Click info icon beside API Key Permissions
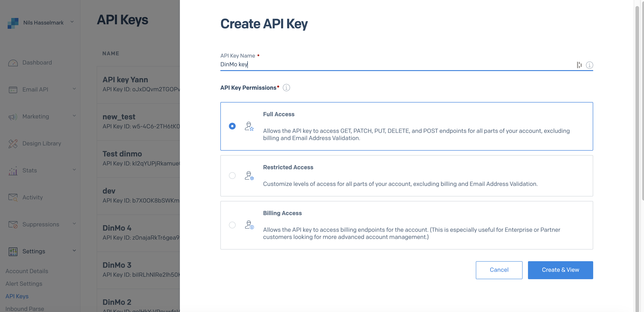Screen dimensions: 644x312 pyautogui.click(x=286, y=88)
